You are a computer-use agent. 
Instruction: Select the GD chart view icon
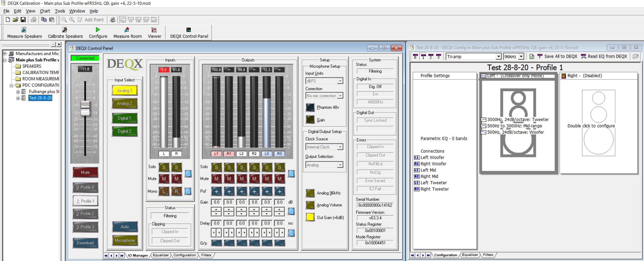pyautogui.click(x=131, y=20)
